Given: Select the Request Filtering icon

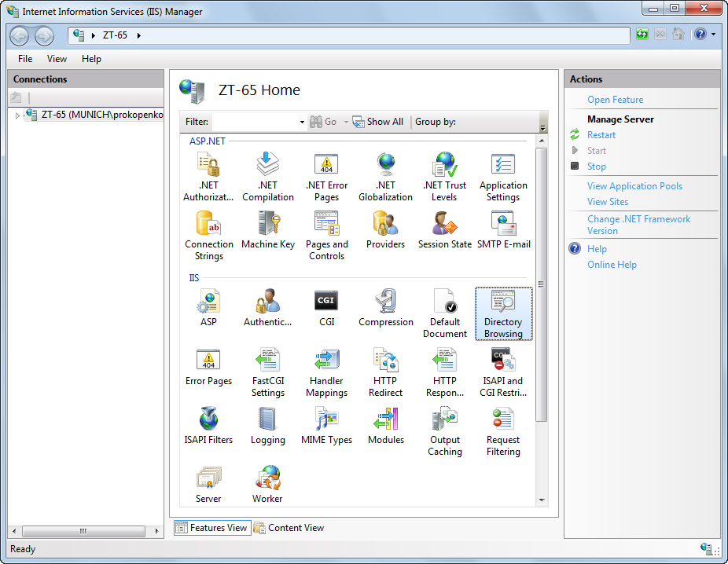Looking at the screenshot, I should coord(503,431).
